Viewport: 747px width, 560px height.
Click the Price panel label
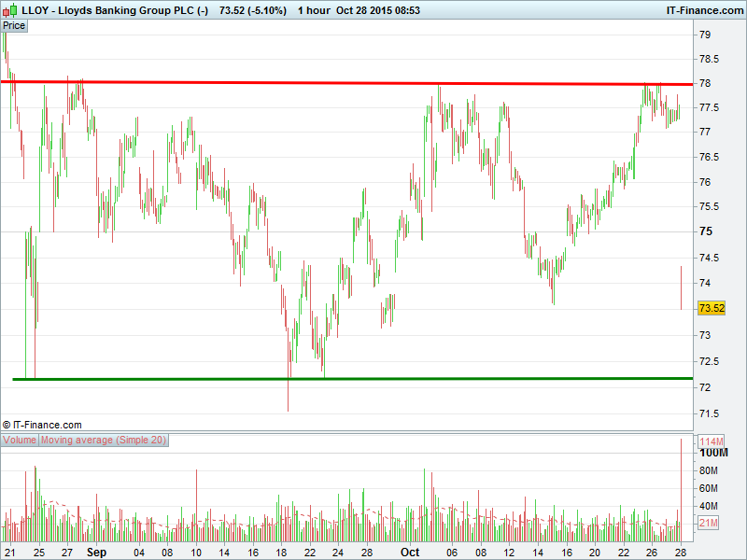pyautogui.click(x=14, y=26)
